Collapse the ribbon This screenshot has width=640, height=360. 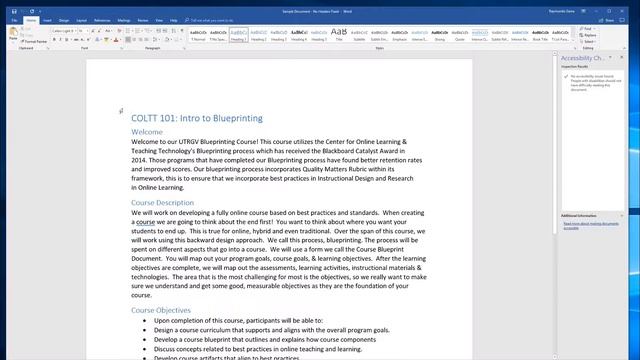point(624,48)
